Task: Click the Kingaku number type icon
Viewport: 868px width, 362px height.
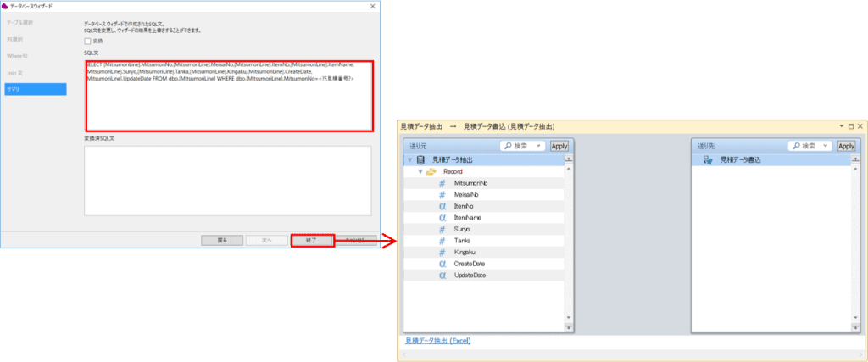Action: (x=442, y=252)
